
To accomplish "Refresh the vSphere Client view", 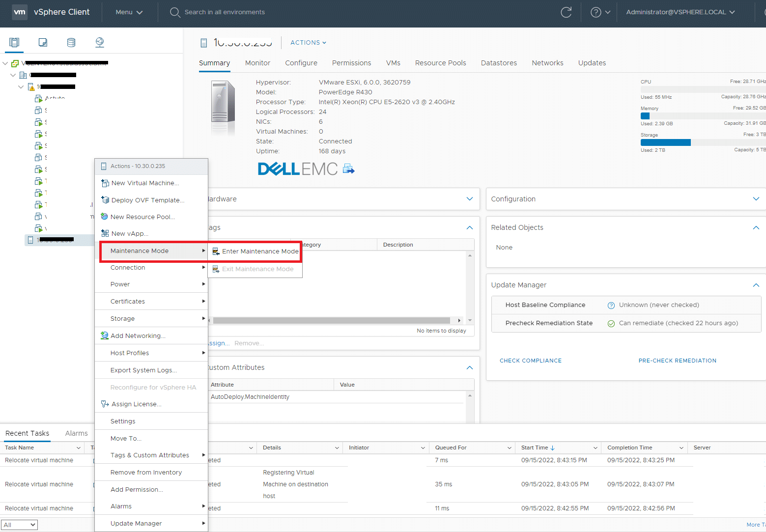I will point(566,12).
